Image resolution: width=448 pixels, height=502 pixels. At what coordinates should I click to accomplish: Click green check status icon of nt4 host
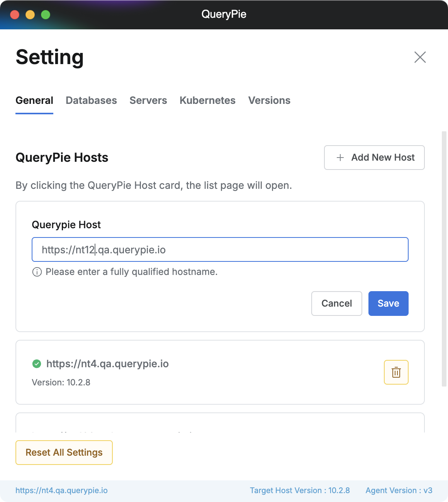(x=37, y=364)
